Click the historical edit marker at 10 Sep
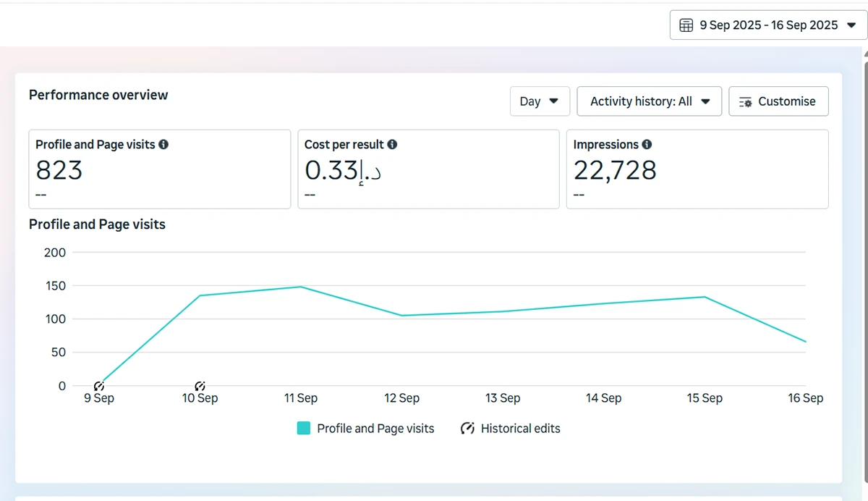868x501 pixels. 200,386
